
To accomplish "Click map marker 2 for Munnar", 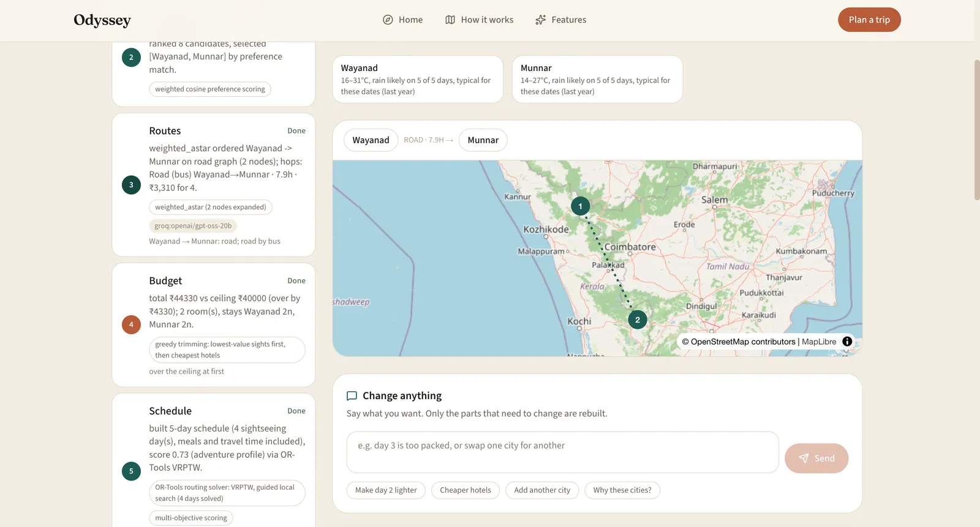I will [x=638, y=320].
